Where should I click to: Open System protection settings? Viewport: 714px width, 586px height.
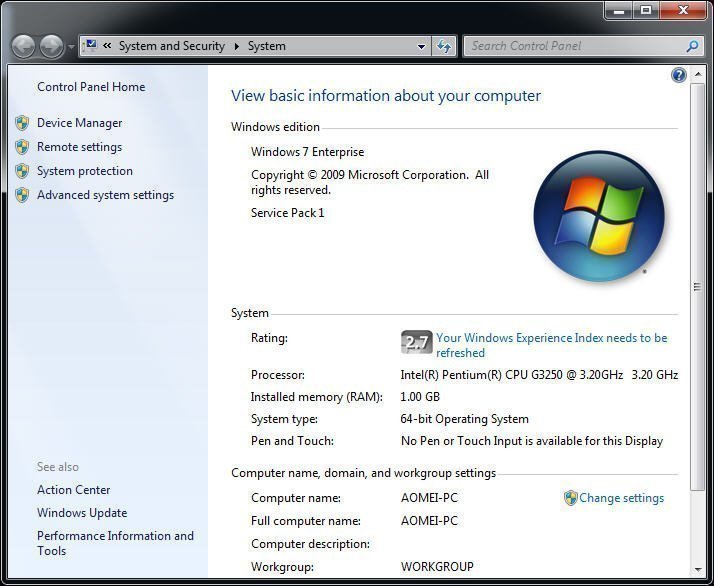pos(84,171)
